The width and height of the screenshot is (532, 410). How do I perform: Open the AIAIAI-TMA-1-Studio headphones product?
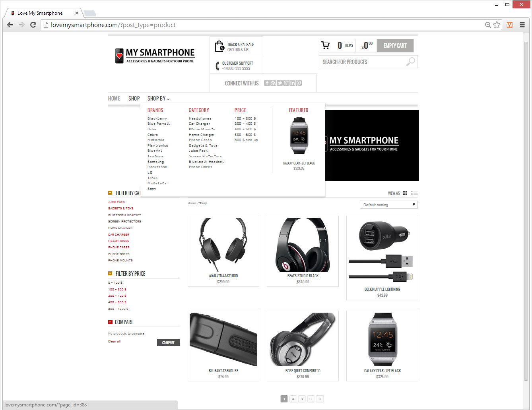pyautogui.click(x=223, y=251)
